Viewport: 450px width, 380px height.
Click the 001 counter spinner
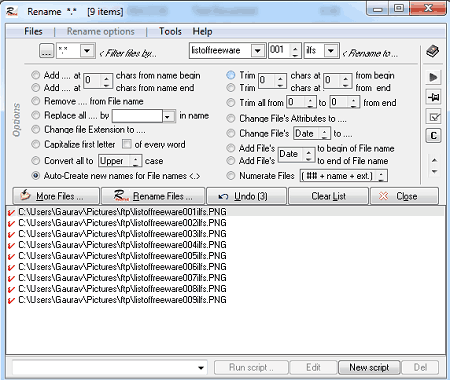(295, 51)
